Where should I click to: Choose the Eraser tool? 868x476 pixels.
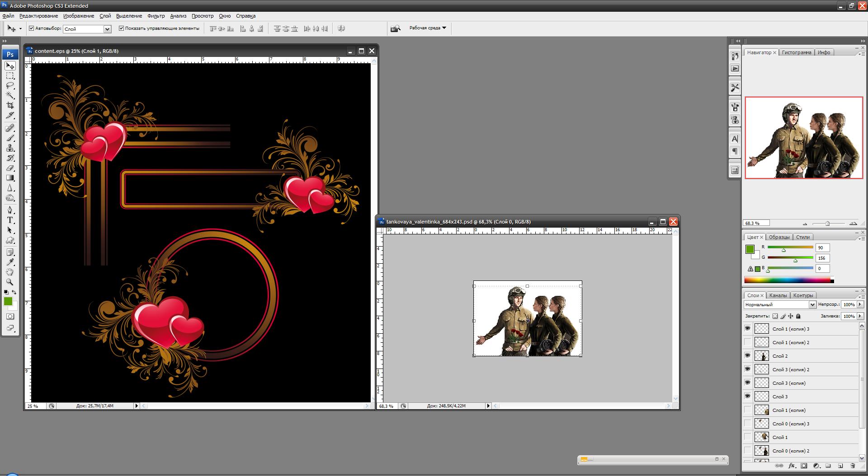tap(10, 168)
